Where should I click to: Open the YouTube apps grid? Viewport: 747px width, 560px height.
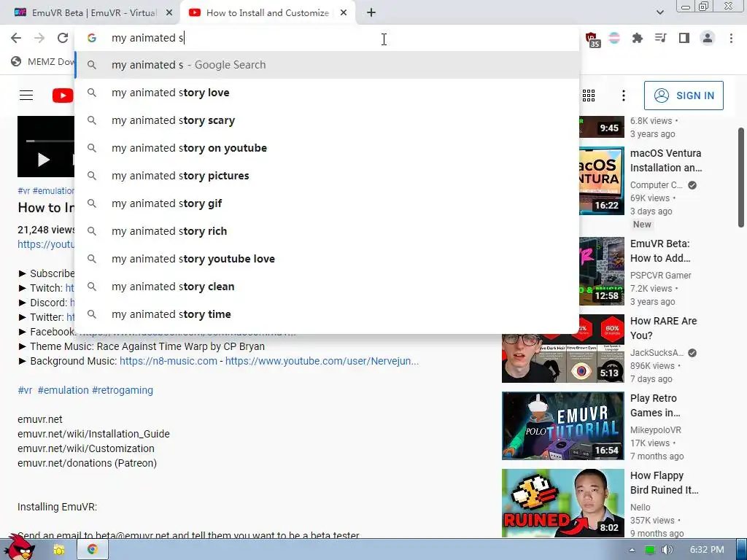click(589, 96)
